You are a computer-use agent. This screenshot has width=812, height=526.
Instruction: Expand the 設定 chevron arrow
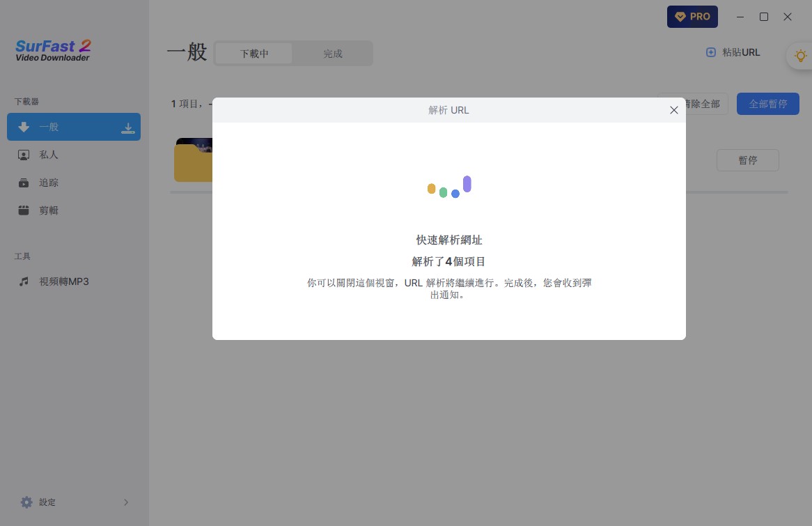[126, 502]
